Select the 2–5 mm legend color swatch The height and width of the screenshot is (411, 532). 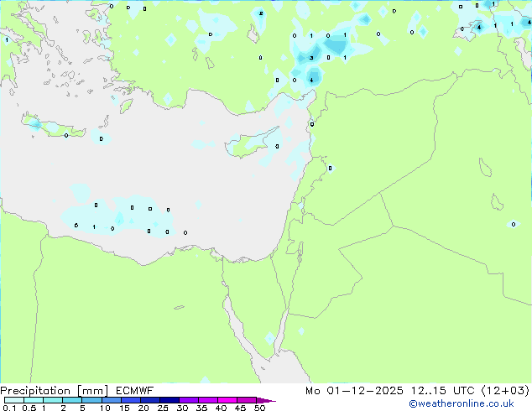[72, 400]
